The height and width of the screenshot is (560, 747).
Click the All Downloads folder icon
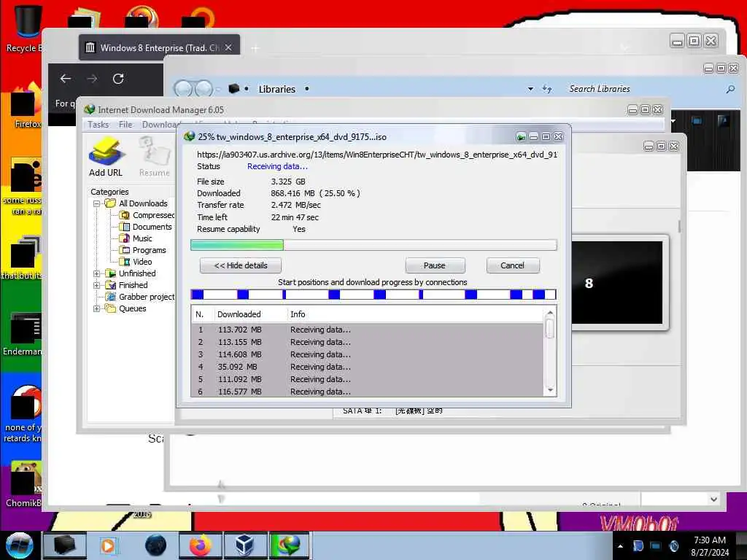pyautogui.click(x=111, y=203)
